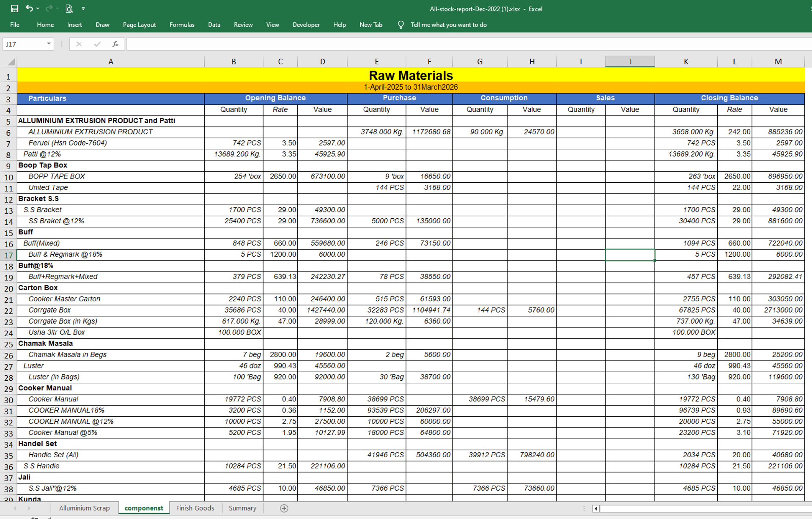Click the New sheet plus icon
This screenshot has height=519, width=812.
284,508
